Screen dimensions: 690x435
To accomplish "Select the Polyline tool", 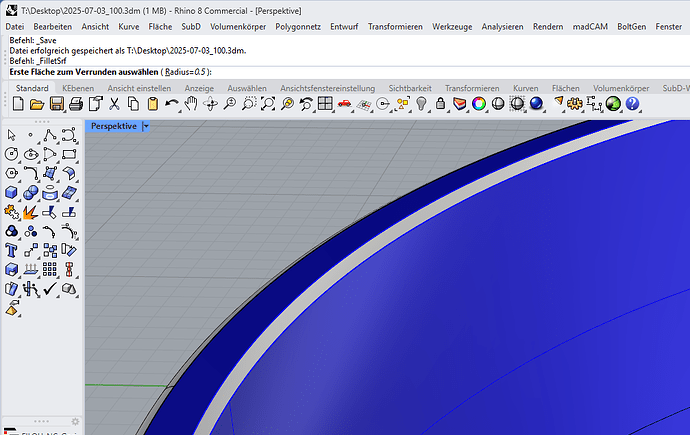I will (x=50, y=135).
